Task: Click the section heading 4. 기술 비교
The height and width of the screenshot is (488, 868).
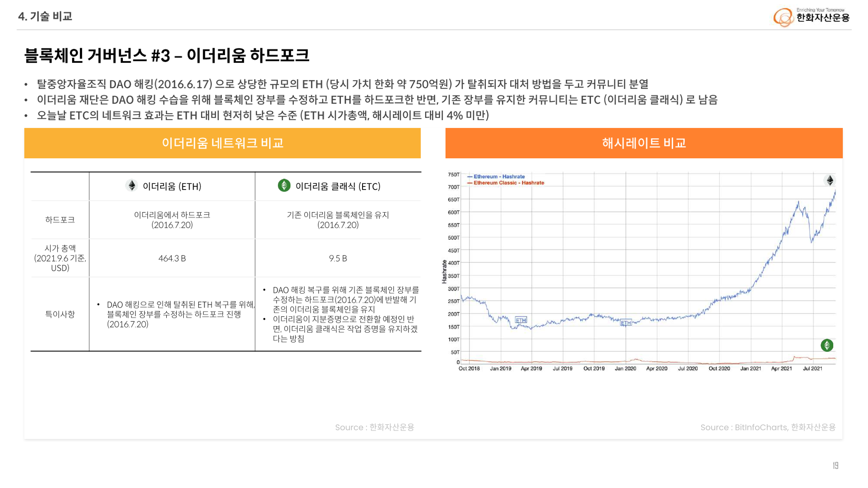Action: click(45, 16)
